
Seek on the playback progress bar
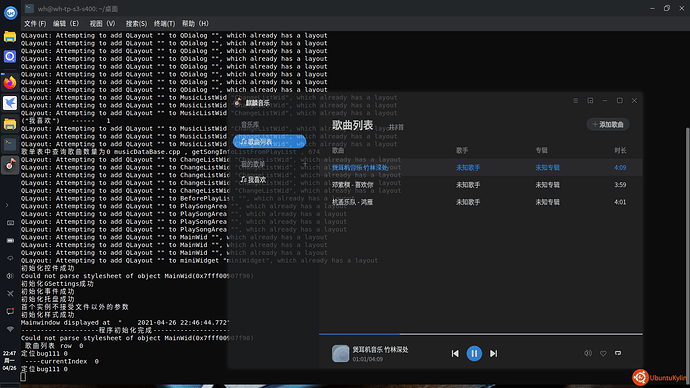[x=481, y=334]
